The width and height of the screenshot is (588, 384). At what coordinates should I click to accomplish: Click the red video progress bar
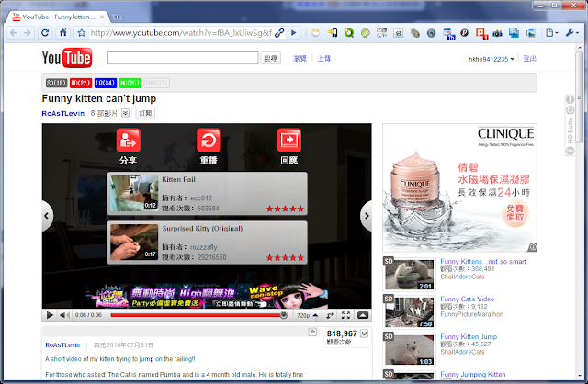196,315
